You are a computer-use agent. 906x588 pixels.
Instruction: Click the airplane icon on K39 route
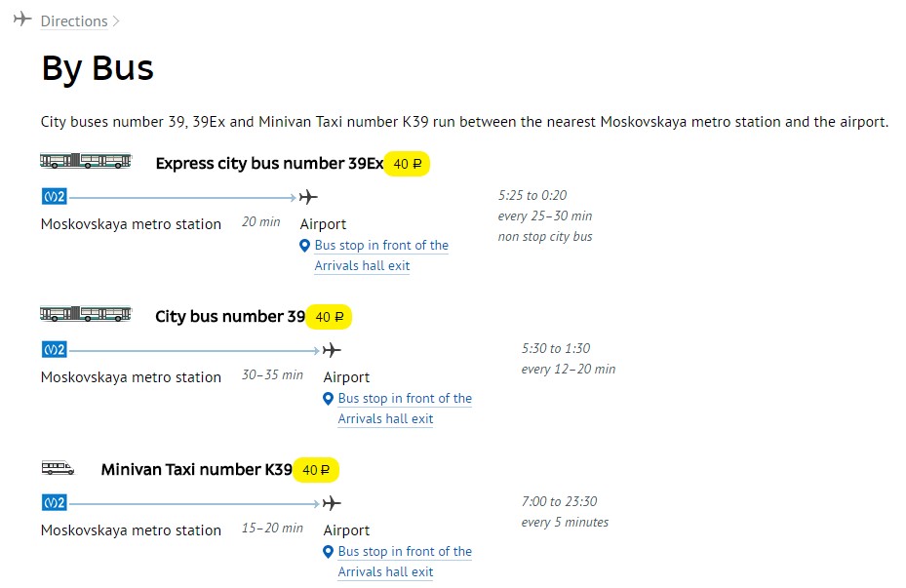[332, 503]
